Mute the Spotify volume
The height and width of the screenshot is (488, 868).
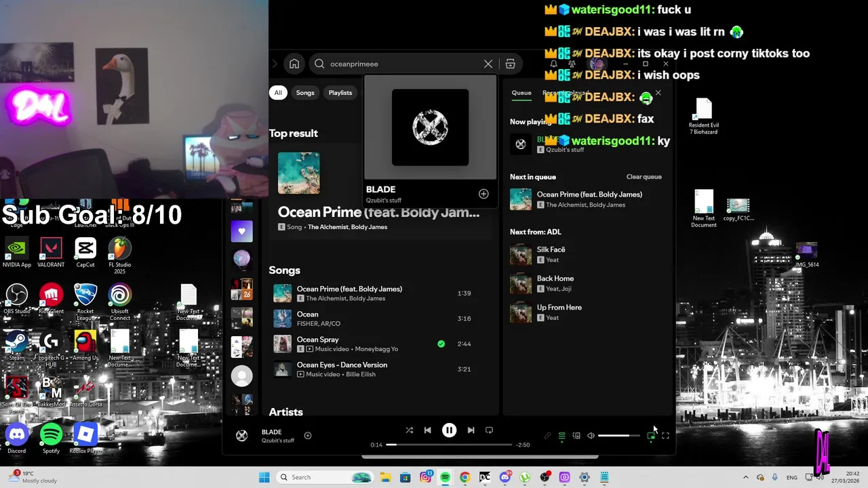click(x=591, y=436)
